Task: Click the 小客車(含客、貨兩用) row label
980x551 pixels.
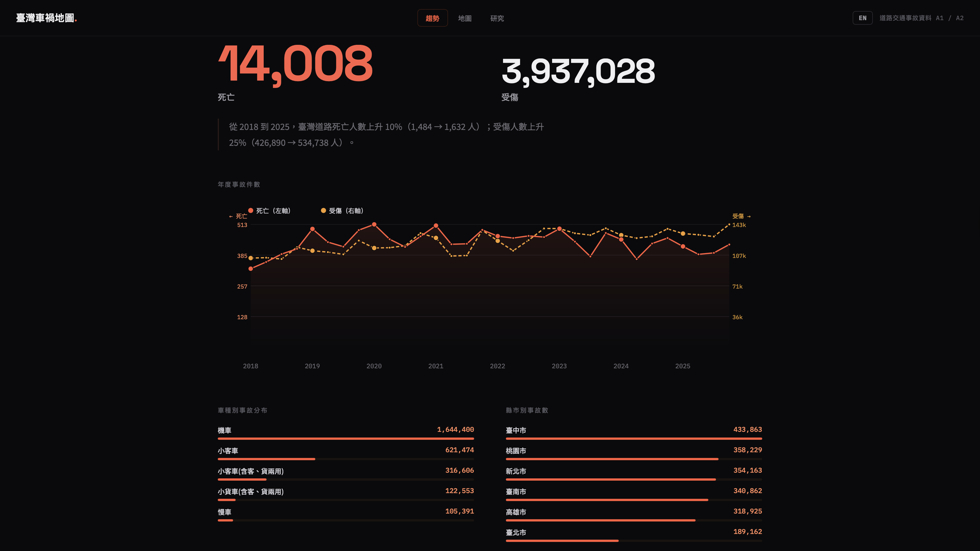Action: coord(251,471)
